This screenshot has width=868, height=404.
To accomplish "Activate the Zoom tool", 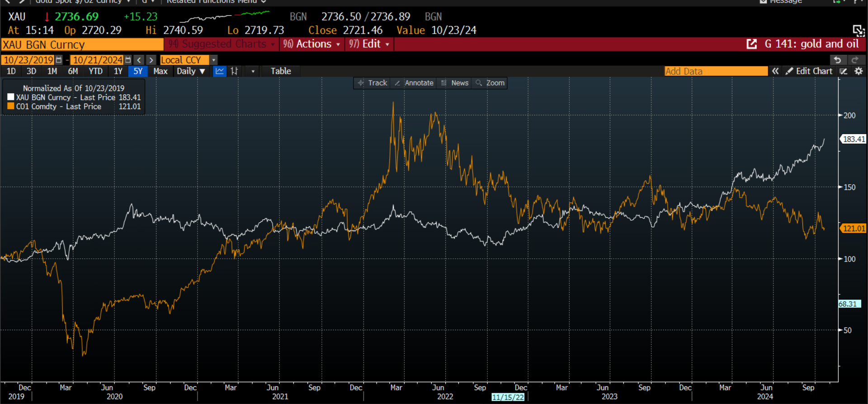I will (490, 83).
